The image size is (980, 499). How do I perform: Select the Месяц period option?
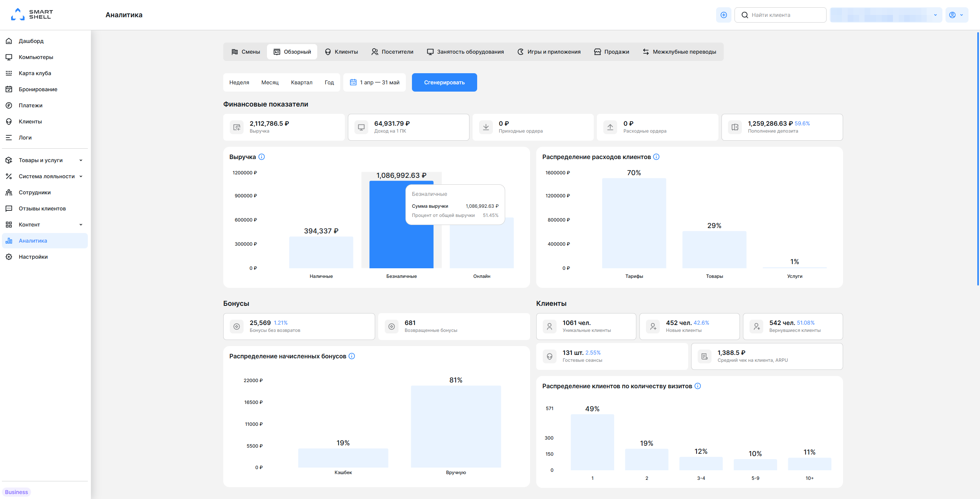click(x=270, y=82)
